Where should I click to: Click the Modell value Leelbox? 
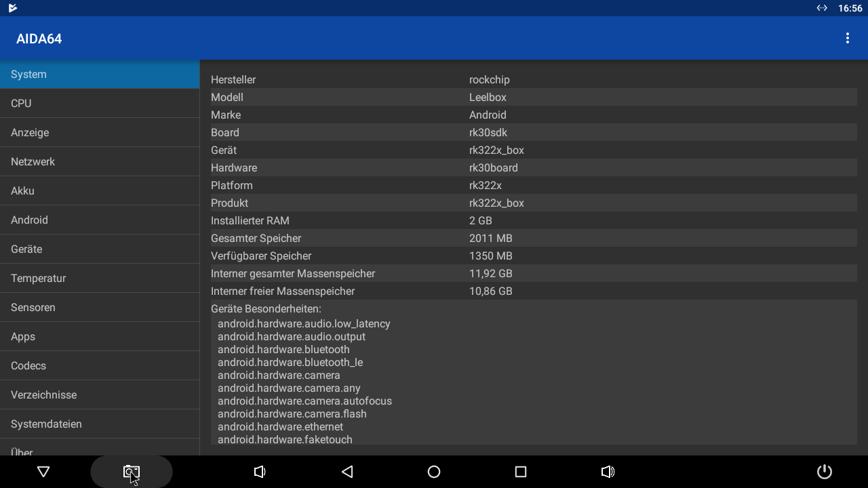click(488, 98)
